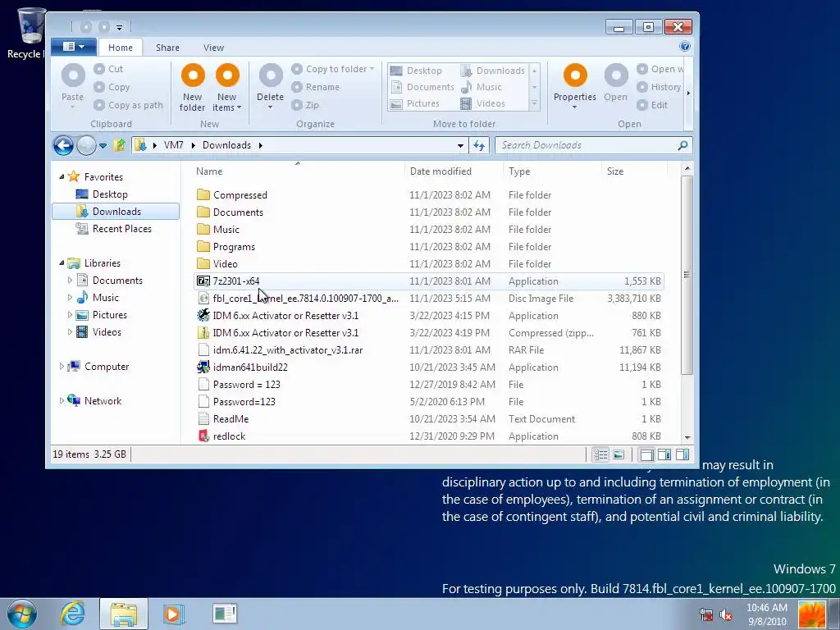The height and width of the screenshot is (630, 840).
Task: Select the redlock application file
Action: pyautogui.click(x=428, y=436)
